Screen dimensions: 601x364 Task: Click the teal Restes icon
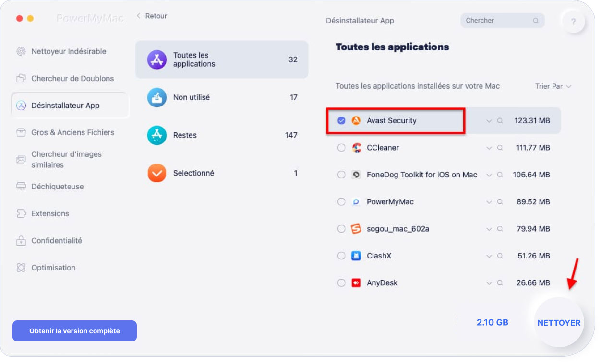[156, 135]
